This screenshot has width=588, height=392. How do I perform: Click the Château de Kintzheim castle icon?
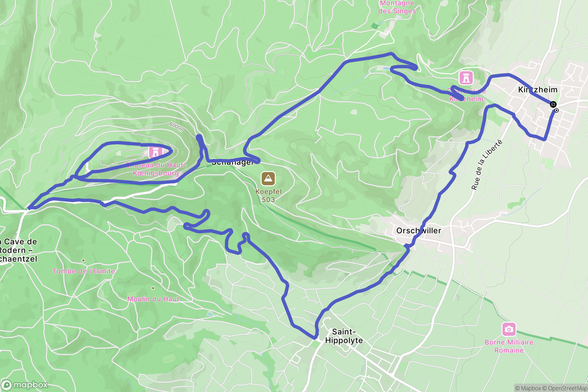click(x=466, y=78)
